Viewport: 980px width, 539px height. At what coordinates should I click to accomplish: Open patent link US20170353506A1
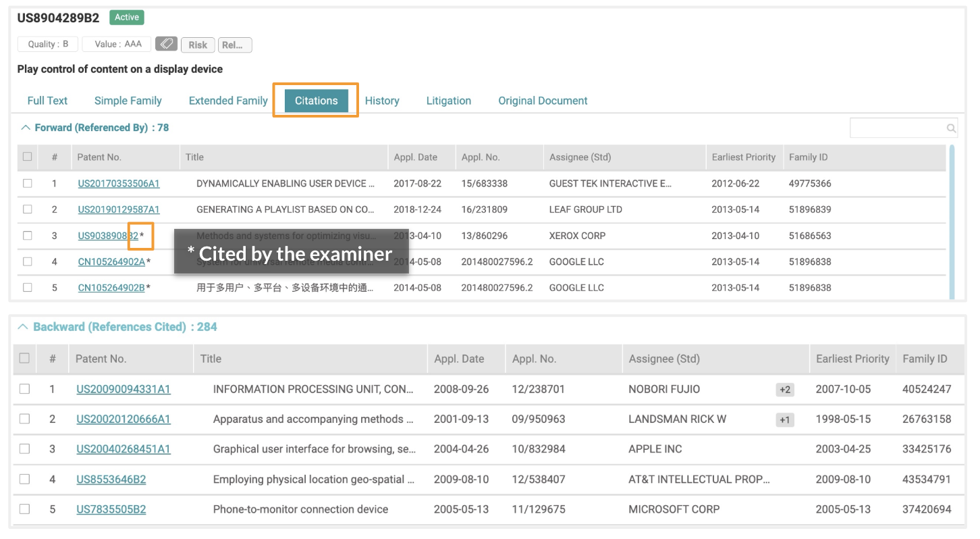tap(119, 184)
